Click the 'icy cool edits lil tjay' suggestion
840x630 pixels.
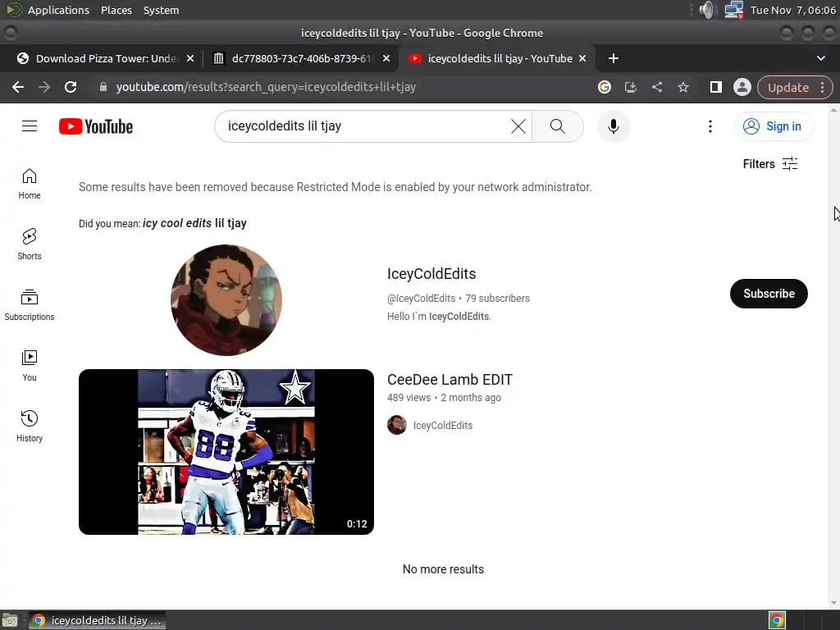pyautogui.click(x=194, y=223)
